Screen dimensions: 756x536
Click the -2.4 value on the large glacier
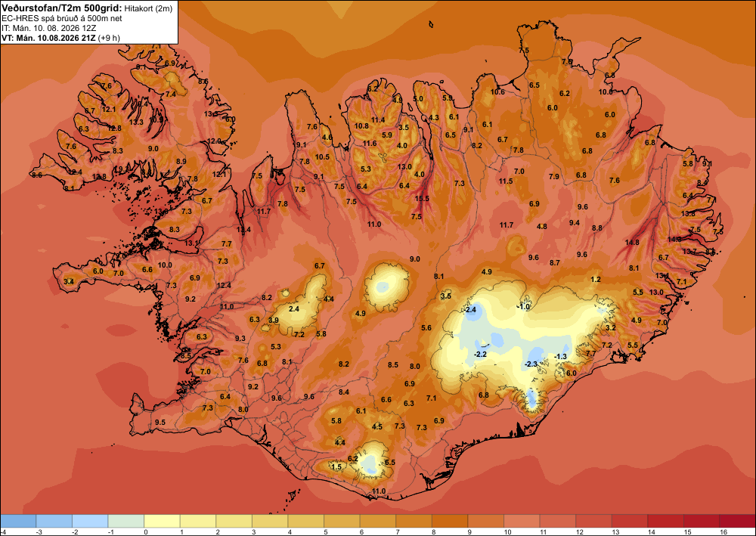point(469,310)
